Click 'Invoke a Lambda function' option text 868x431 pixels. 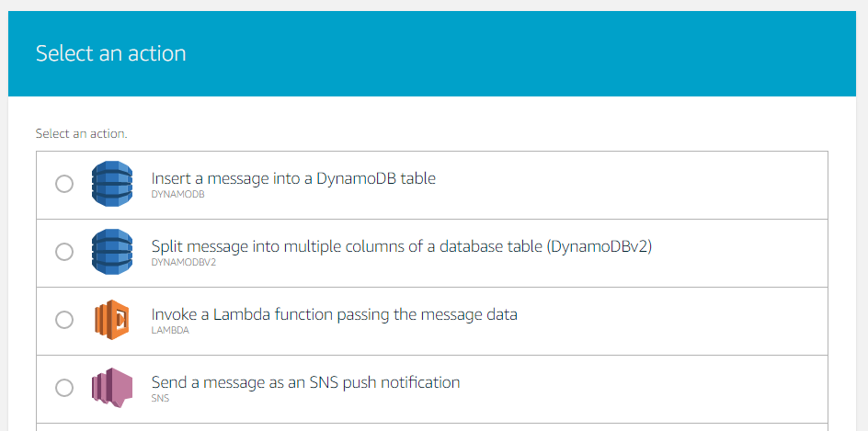(334, 314)
